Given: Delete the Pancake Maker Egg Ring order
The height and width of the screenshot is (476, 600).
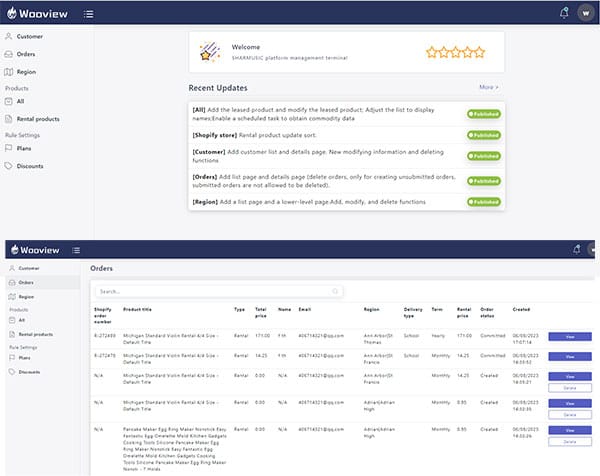Looking at the screenshot, I should tap(570, 442).
